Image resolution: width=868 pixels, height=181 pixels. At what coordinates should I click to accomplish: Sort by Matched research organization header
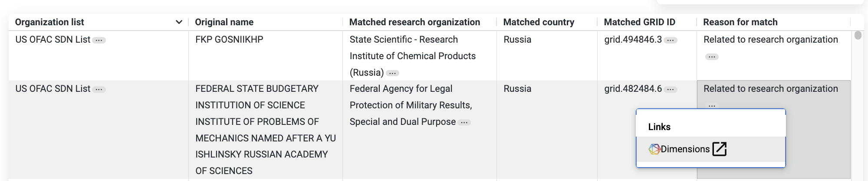coord(414,22)
